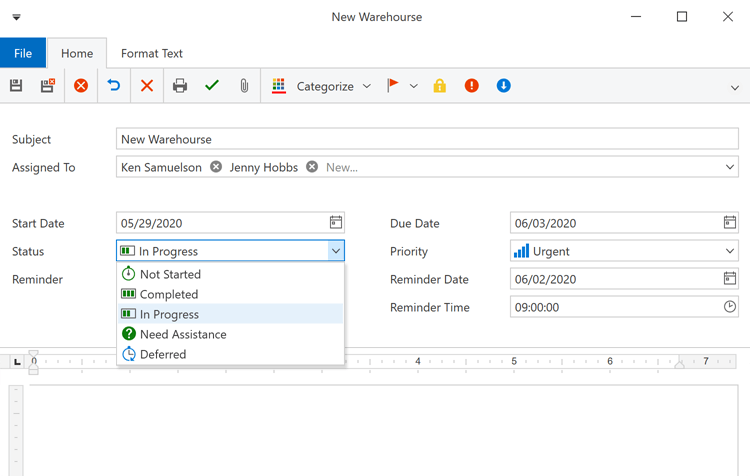Viewport: 750px width, 476px height.
Task: Open the Categorize dropdown
Action: (x=322, y=86)
